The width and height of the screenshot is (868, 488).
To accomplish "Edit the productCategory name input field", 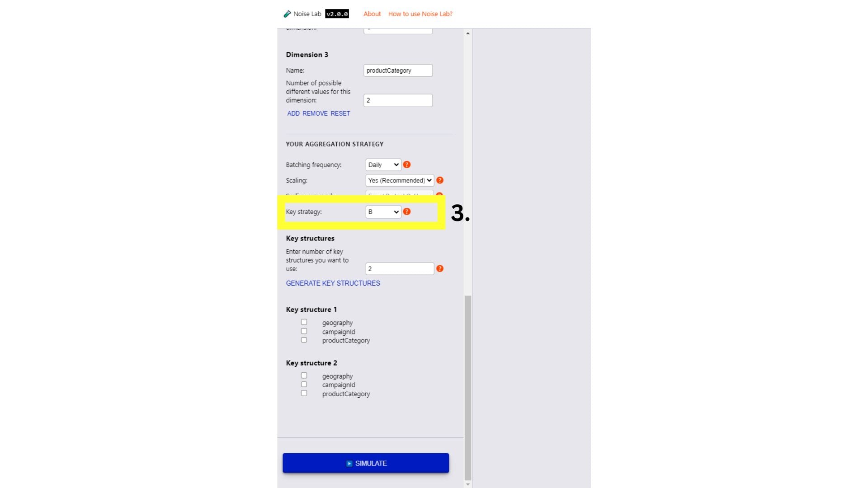I will tap(398, 70).
